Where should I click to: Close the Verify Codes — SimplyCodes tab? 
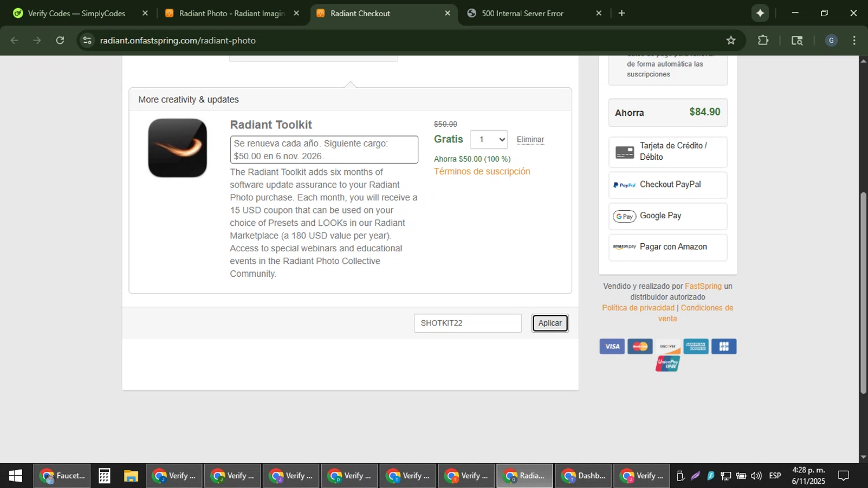(x=145, y=13)
